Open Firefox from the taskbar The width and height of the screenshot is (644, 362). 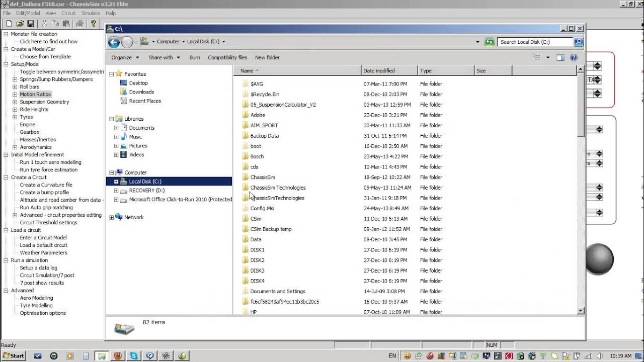tap(118, 355)
